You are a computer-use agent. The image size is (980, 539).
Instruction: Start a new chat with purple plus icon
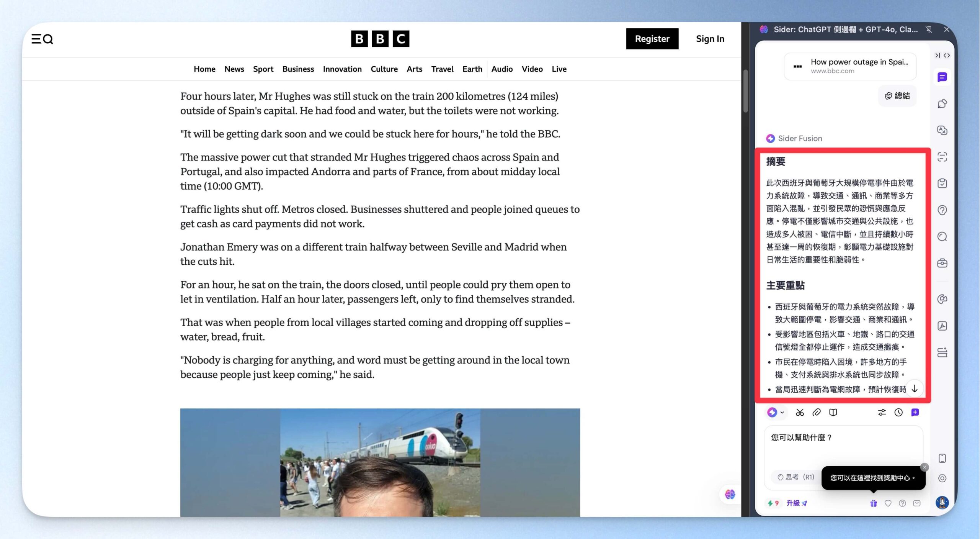tap(915, 412)
